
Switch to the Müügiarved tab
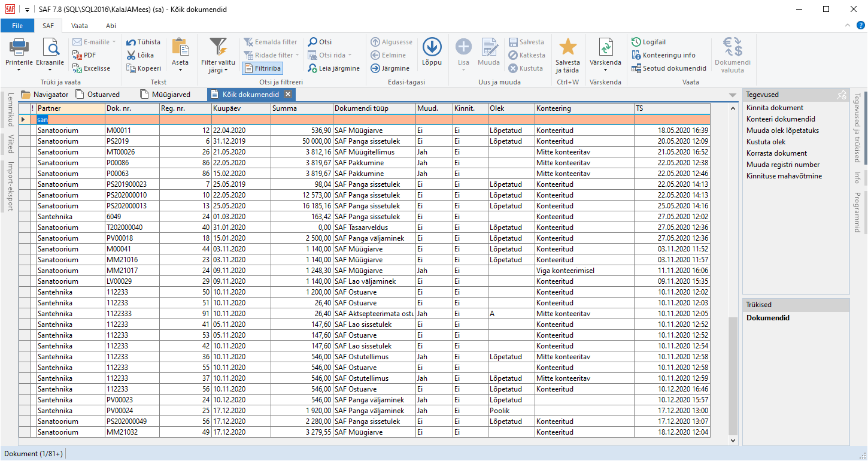165,94
